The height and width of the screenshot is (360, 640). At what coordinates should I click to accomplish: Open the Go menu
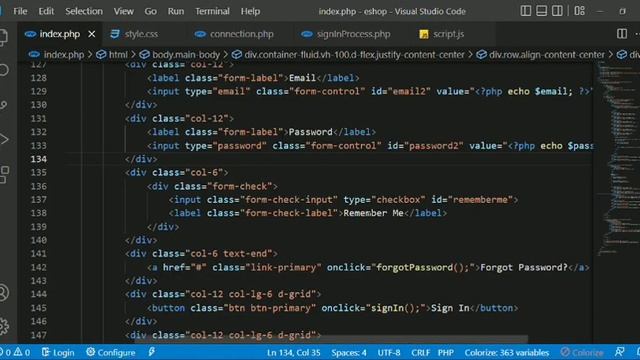[151, 11]
